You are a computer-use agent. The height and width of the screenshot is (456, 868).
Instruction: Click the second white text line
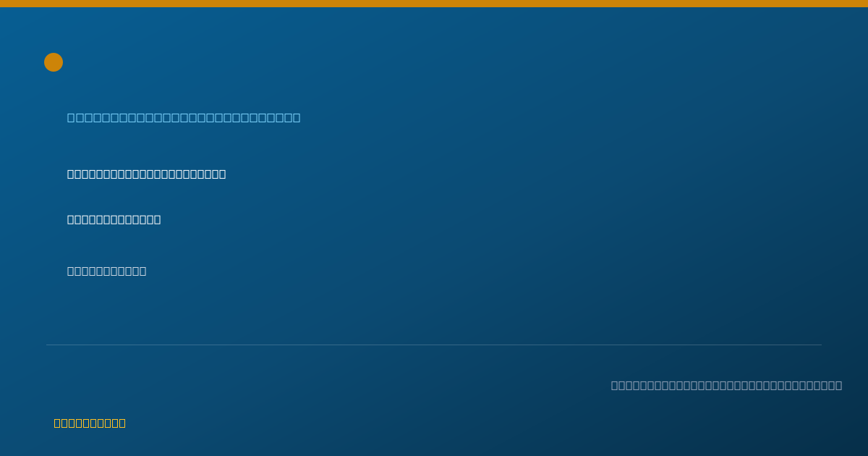tap(114, 219)
